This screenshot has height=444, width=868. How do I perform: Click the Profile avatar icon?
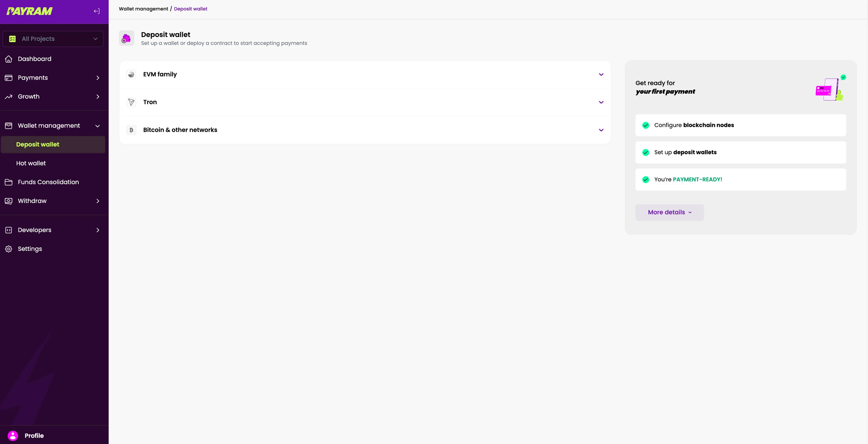[13, 436]
